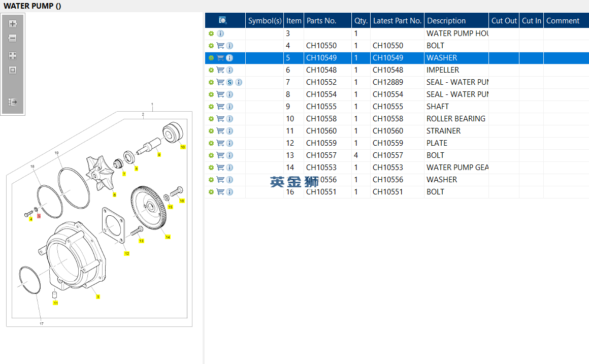Add BOLT CH10550 to cart
Viewport: 589px width, 364px height.
tap(220, 46)
